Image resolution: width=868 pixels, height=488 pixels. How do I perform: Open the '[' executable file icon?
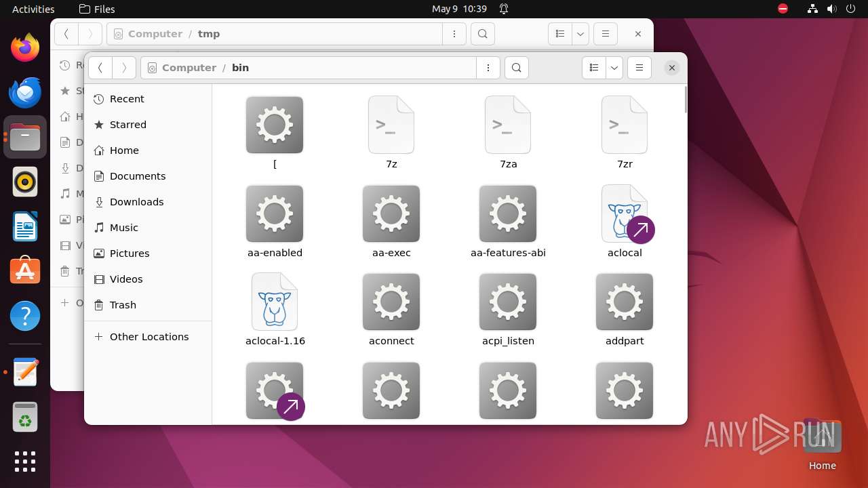click(275, 125)
